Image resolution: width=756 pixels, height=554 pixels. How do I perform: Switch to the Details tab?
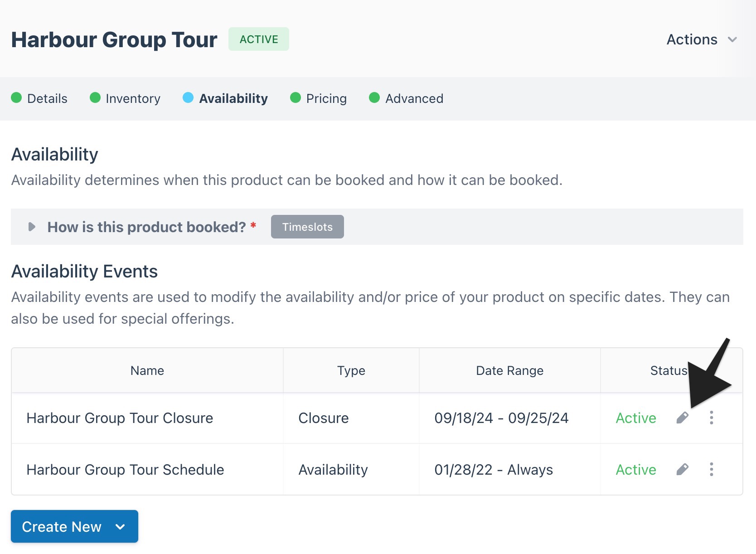pos(39,98)
